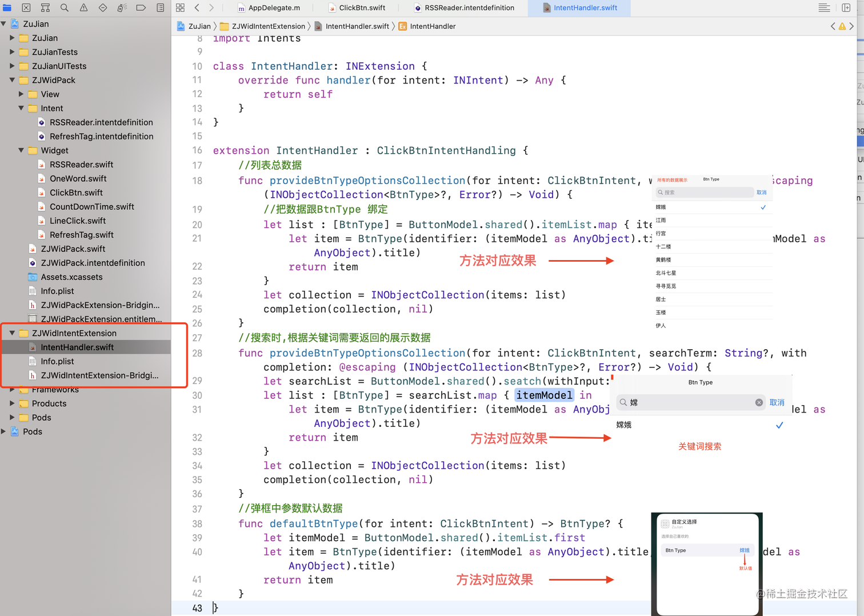Collapse the ZJWidIntentExtension group
This screenshot has width=864, height=616.
pyautogui.click(x=12, y=333)
